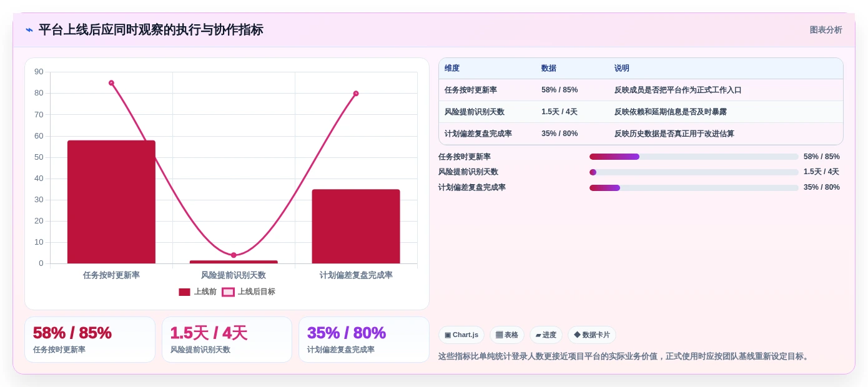Click the 任务按时更新率 bar in the chart
868x387 pixels.
111,202
